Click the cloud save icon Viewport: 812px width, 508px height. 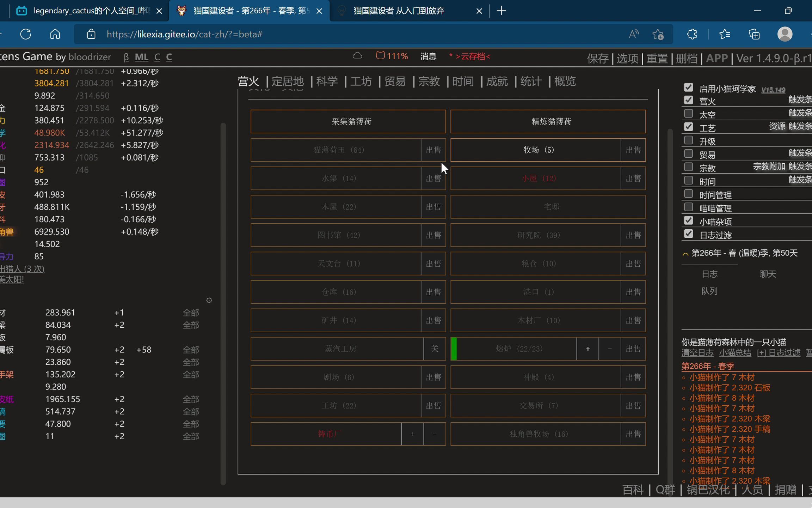(357, 56)
